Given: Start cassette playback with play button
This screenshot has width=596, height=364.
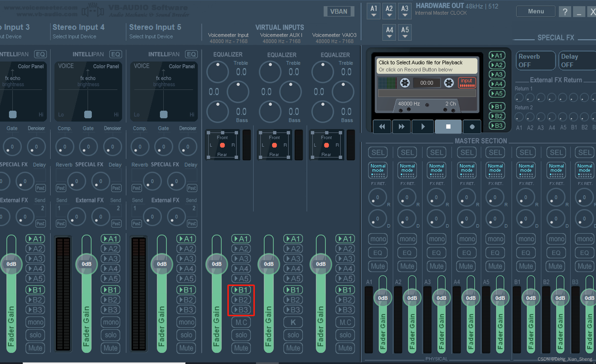Looking at the screenshot, I should click(x=423, y=127).
